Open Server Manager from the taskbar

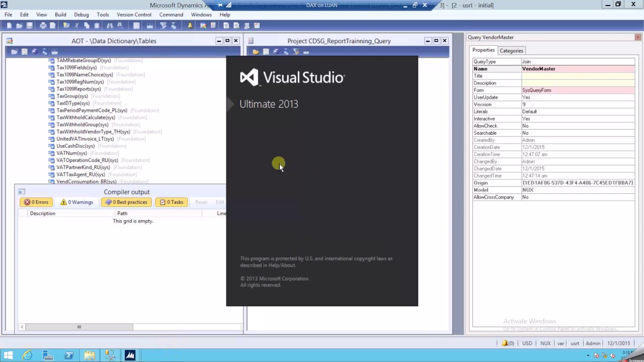coord(48,355)
